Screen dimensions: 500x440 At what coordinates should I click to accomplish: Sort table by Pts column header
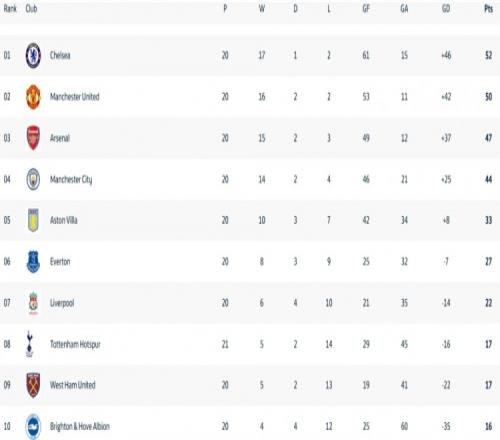point(488,9)
